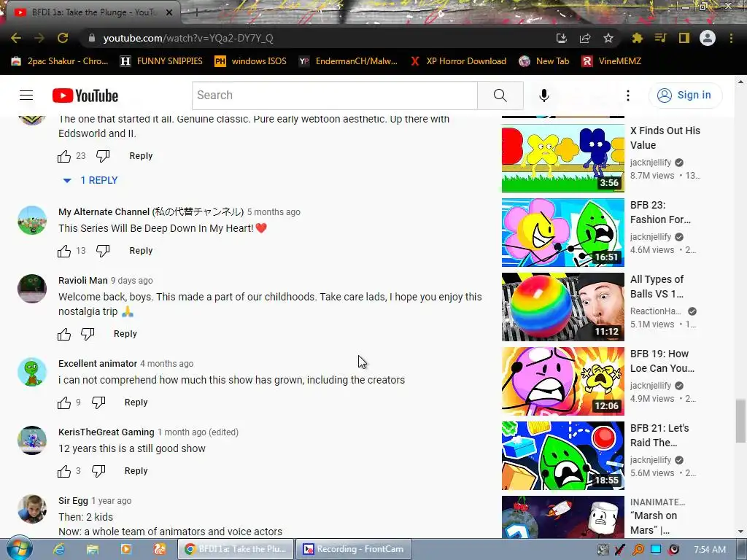Open windows ISOS bookmark
747x560 pixels.
(251, 61)
